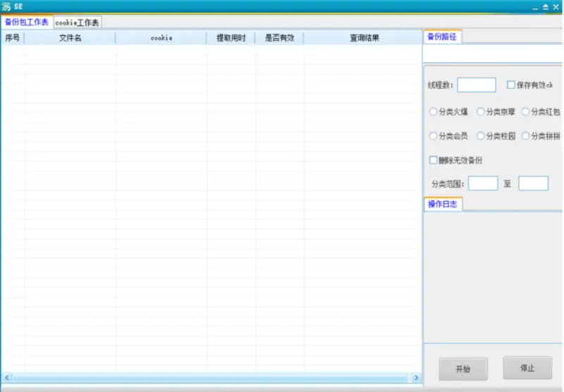Open the 备份包工作表 tab

27,22
